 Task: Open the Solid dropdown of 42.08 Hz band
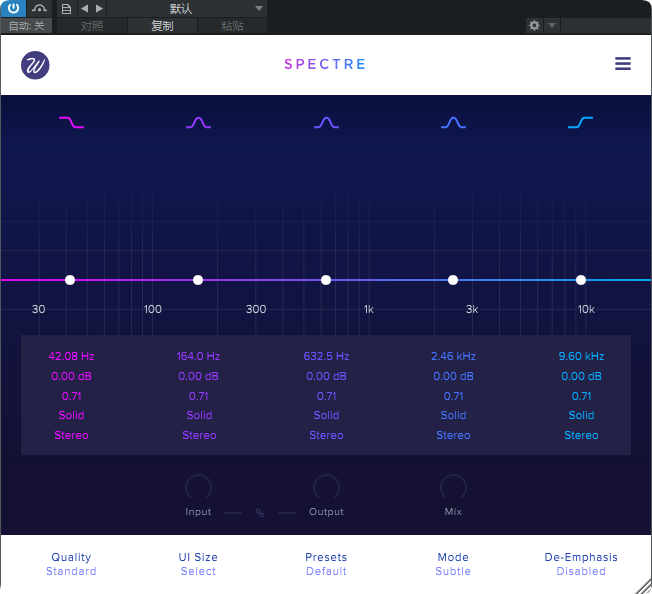(72, 415)
